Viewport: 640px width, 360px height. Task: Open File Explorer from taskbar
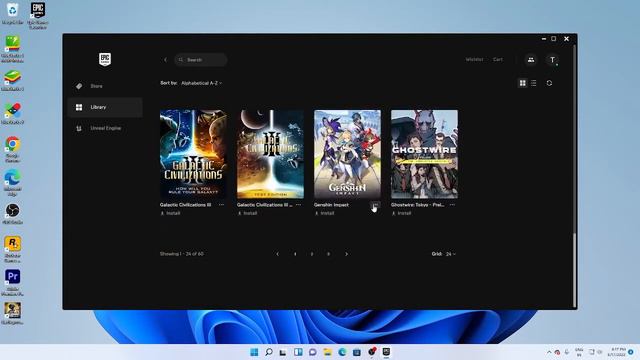click(327, 352)
